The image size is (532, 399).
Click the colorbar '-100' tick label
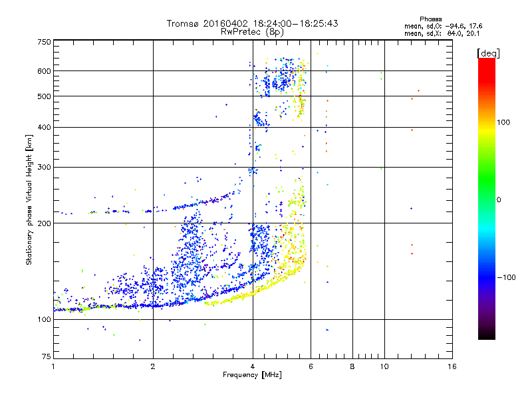click(506, 277)
